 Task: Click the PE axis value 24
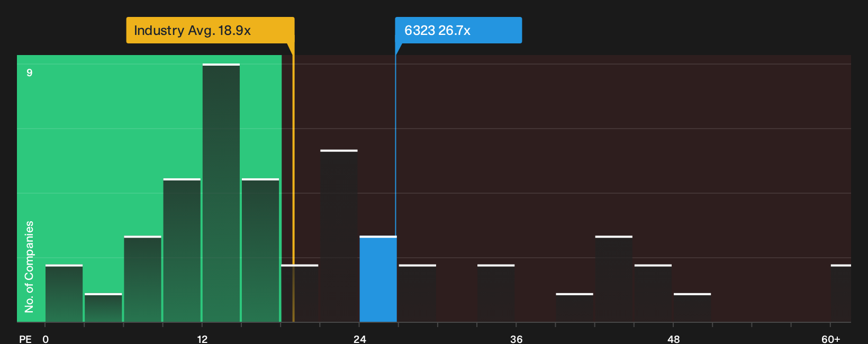(359, 339)
